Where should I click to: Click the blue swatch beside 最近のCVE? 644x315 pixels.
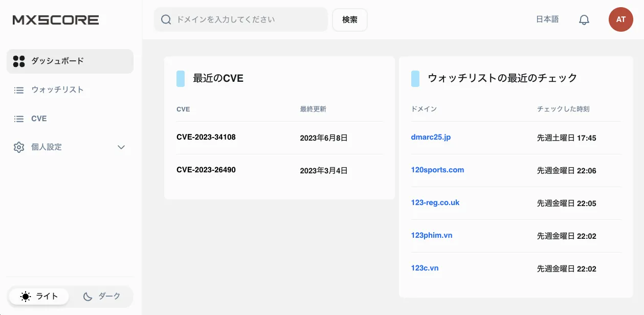coord(181,79)
